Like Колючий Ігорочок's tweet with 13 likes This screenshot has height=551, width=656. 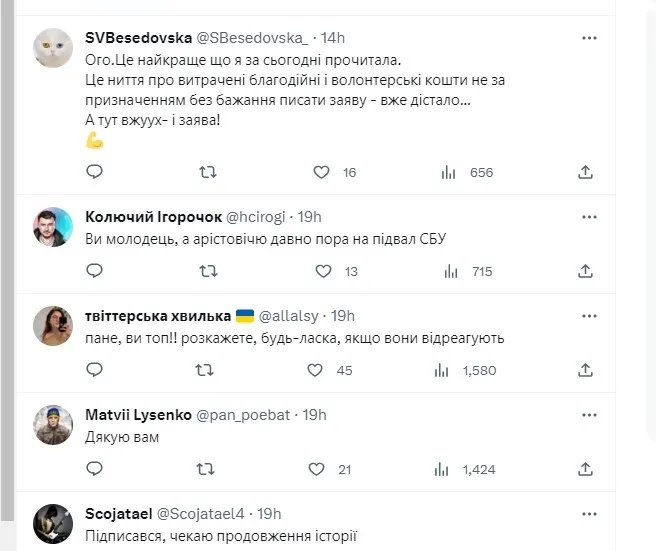[x=323, y=270]
